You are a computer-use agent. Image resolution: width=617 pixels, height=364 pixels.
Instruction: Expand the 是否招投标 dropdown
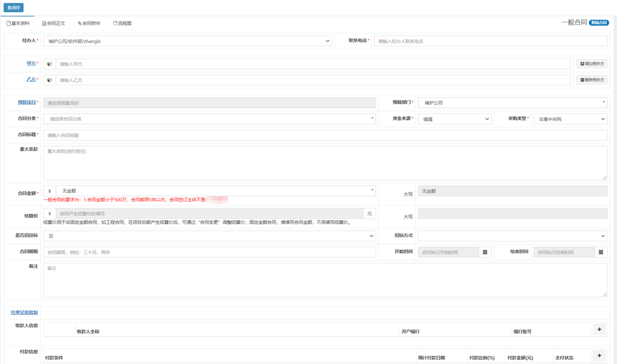(209, 236)
